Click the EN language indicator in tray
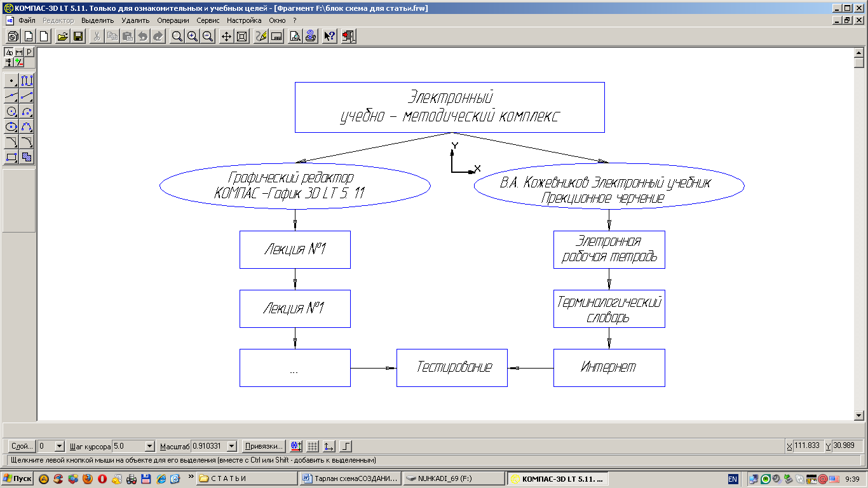Image resolution: width=868 pixels, height=488 pixels. tap(733, 478)
